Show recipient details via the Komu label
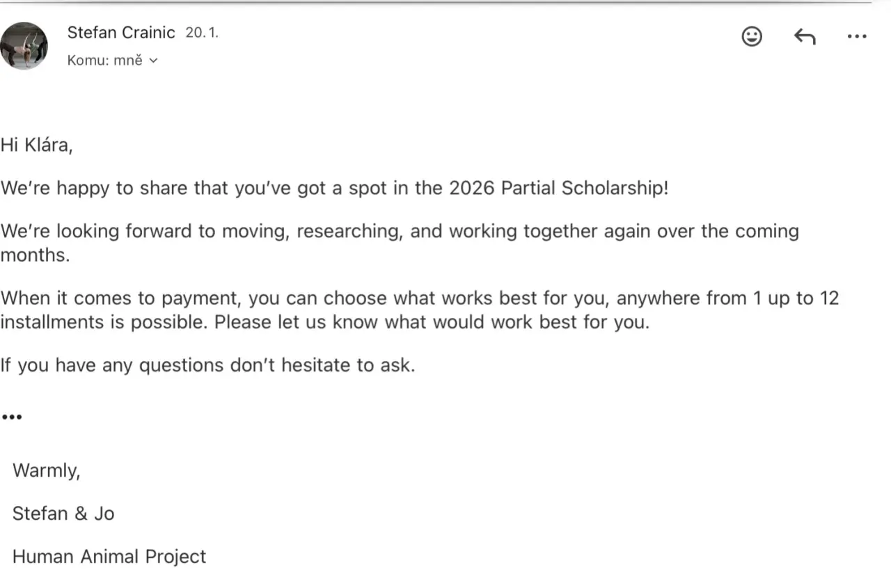Image resolution: width=891 pixels, height=588 pixels. (88, 61)
